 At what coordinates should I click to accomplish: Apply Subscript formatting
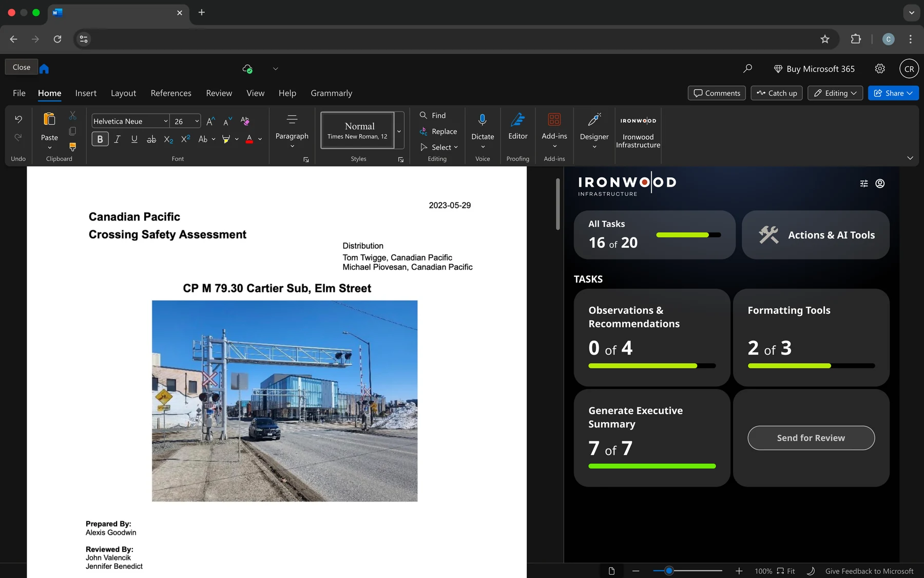click(168, 139)
